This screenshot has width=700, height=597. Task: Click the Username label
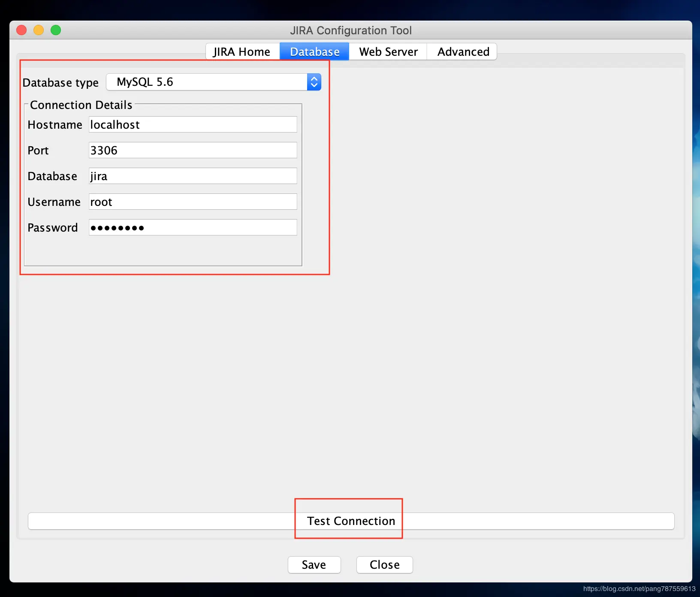(54, 202)
